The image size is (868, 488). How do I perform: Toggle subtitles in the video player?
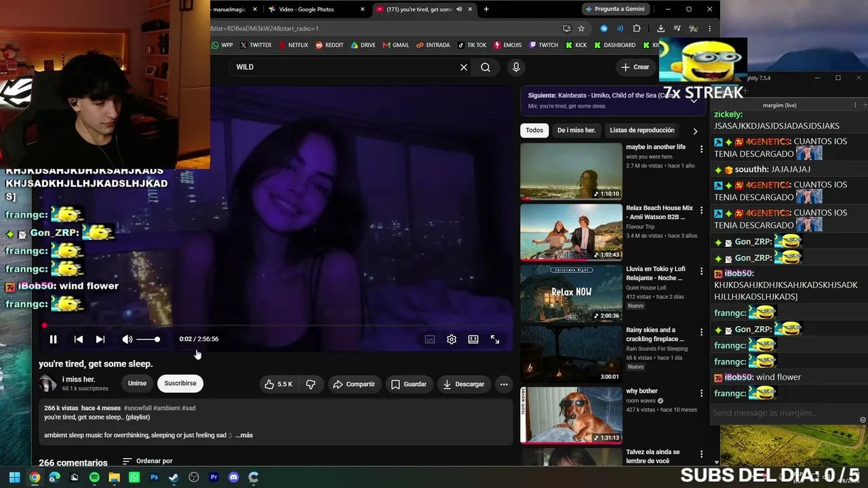pyautogui.click(x=430, y=340)
